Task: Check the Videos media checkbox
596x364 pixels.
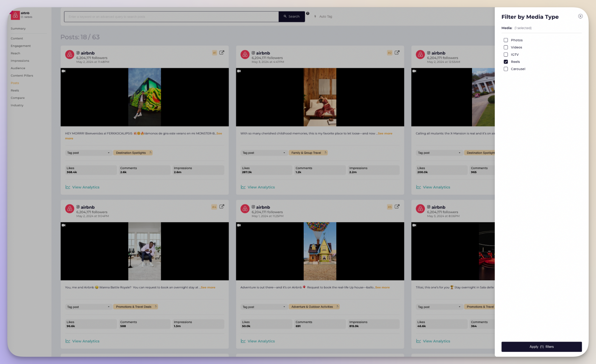Action: pyautogui.click(x=506, y=47)
